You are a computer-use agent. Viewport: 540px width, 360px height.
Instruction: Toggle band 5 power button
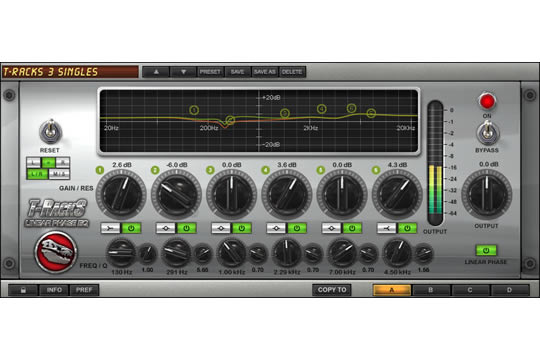352,228
